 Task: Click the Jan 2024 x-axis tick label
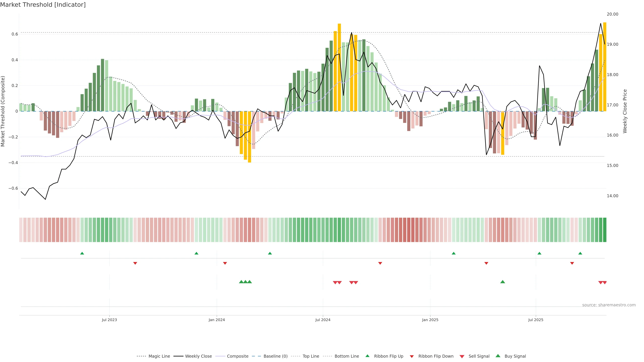click(x=217, y=320)
